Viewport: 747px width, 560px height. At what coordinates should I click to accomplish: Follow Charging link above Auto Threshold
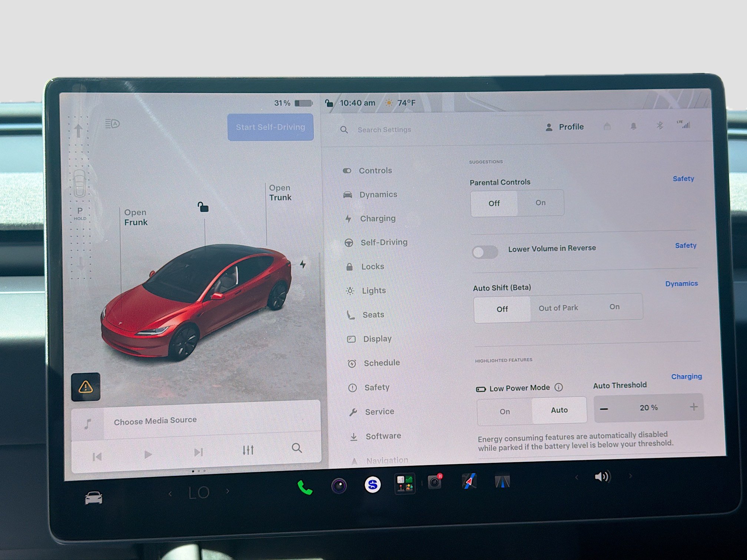point(687,377)
